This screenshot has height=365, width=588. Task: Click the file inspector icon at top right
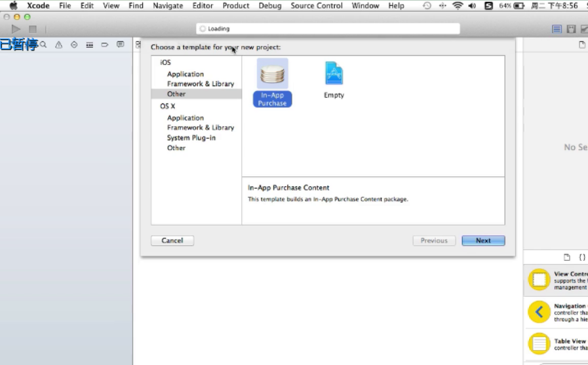582,45
